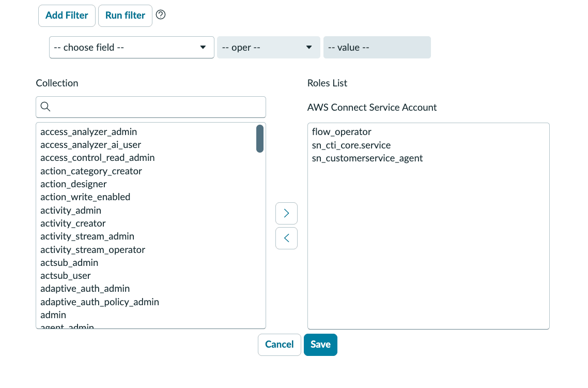Click the move left arrow button
This screenshot has width=588, height=388.
point(286,238)
